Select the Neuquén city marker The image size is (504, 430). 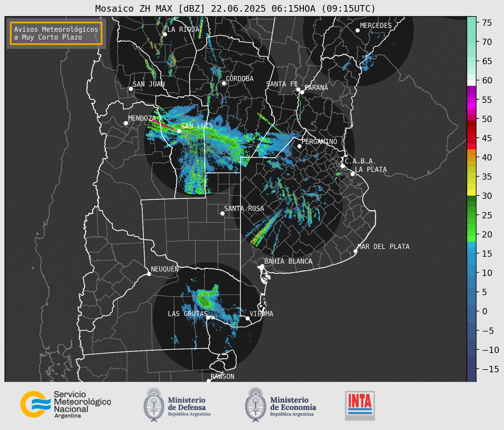pyautogui.click(x=149, y=274)
